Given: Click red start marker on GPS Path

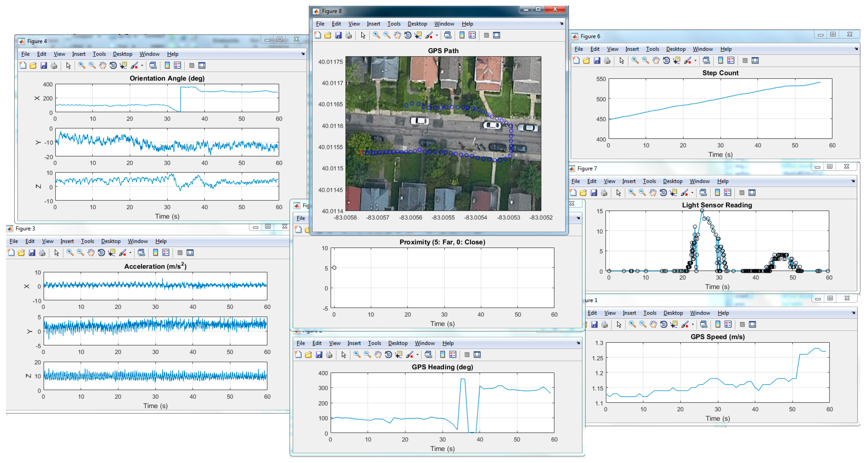Looking at the screenshot, I should pos(362,153).
